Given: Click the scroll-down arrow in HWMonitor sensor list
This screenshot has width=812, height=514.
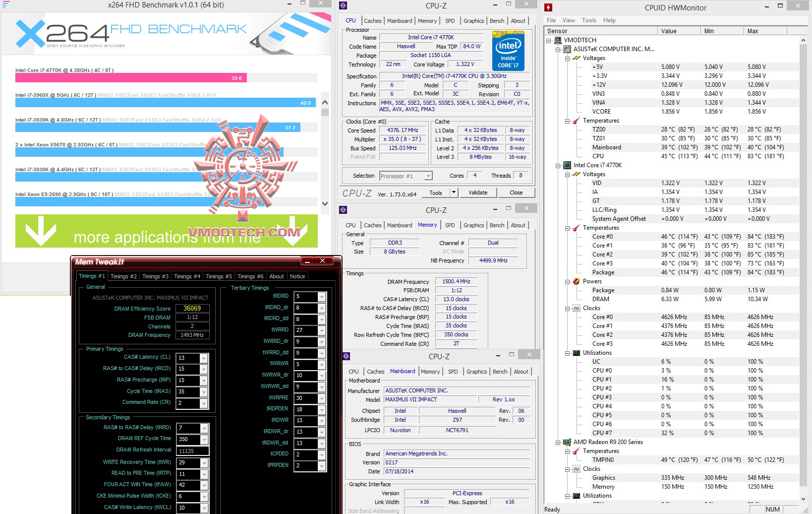Looking at the screenshot, I should coord(804,499).
